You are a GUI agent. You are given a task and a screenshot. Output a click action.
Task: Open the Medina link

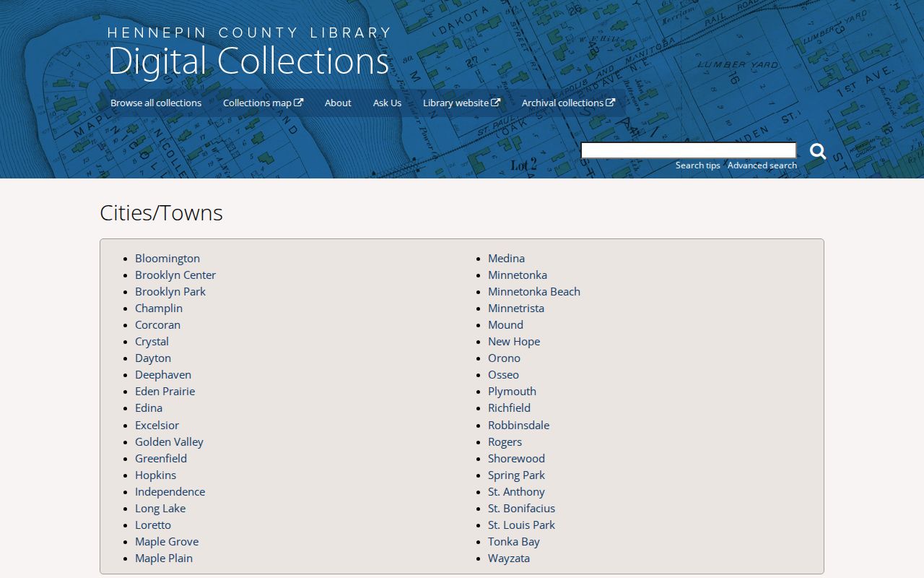click(x=506, y=258)
